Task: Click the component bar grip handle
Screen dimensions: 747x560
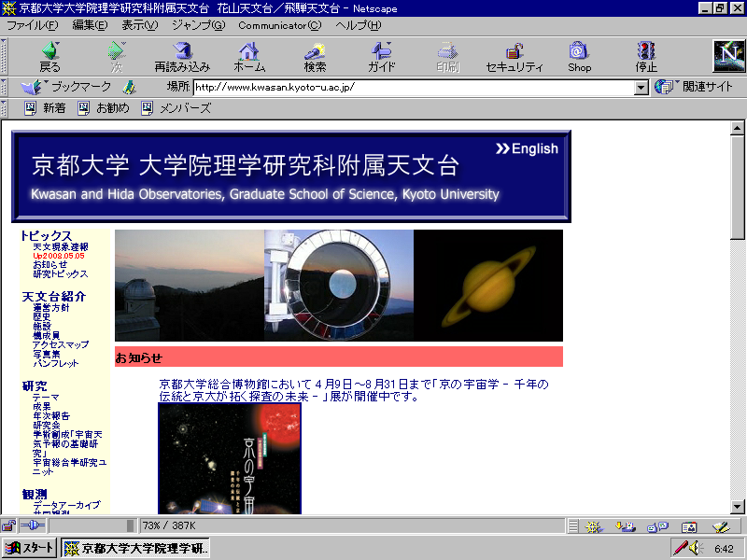Action: [573, 526]
